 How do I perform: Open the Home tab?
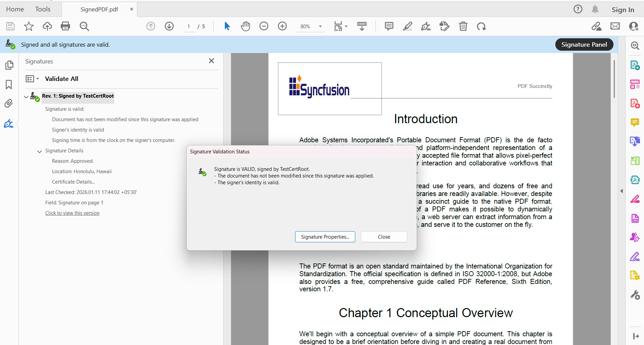(x=15, y=9)
